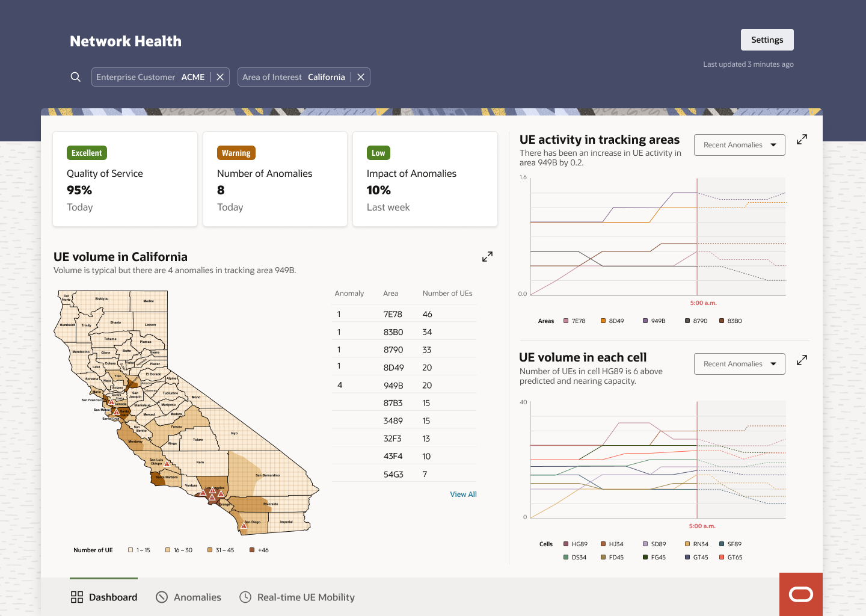Open the Real-time UE Mobility tab
The width and height of the screenshot is (866, 616).
[297, 597]
